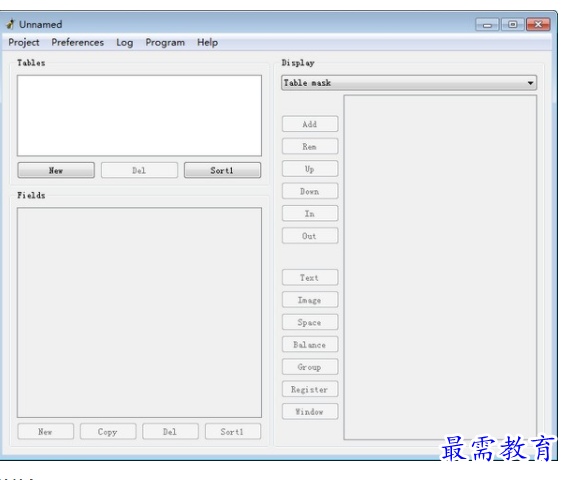Click the Space button in Display
This screenshot has width=563, height=480.
point(310,322)
